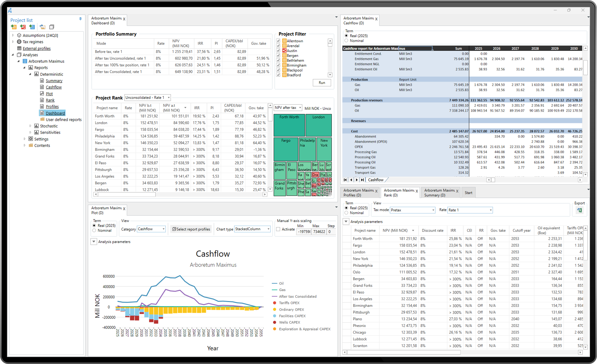Image resolution: width=597 pixels, height=364 pixels.
Task: Switch to the Start tab
Action: click(468, 193)
